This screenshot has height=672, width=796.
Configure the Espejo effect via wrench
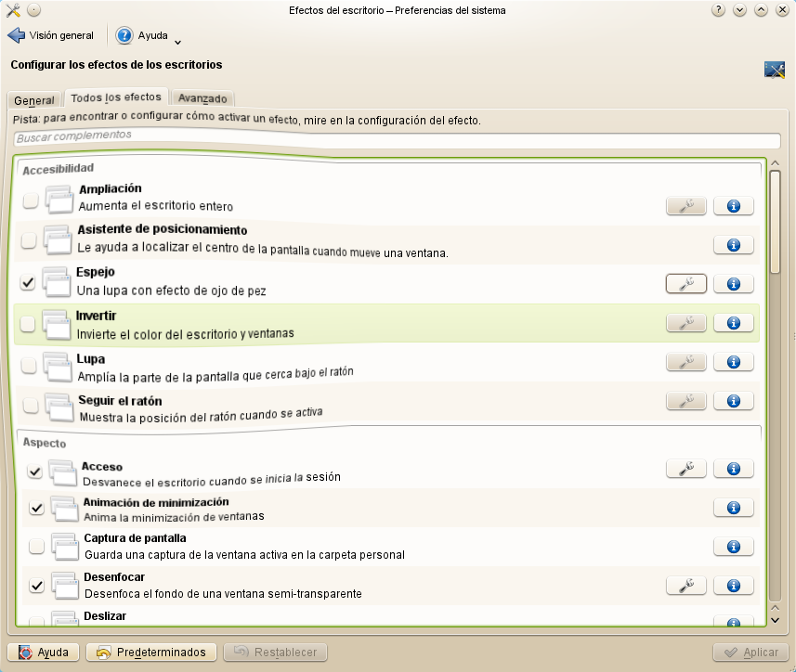tap(685, 284)
